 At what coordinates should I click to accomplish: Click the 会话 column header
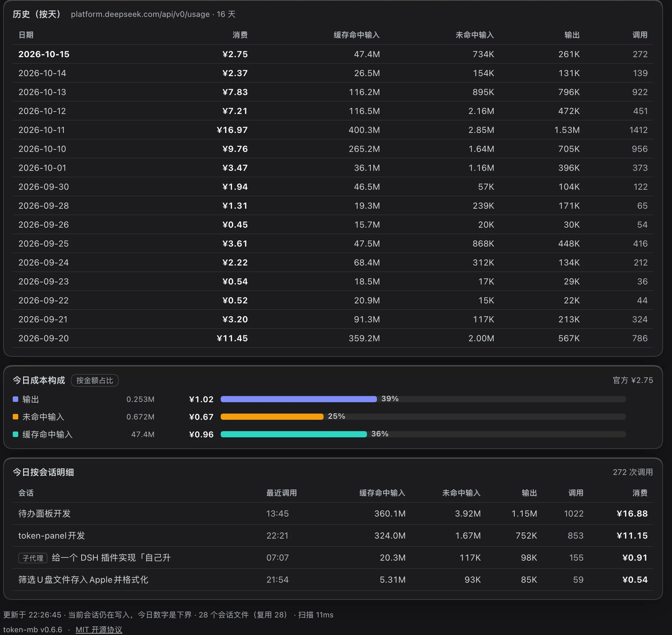coord(26,493)
